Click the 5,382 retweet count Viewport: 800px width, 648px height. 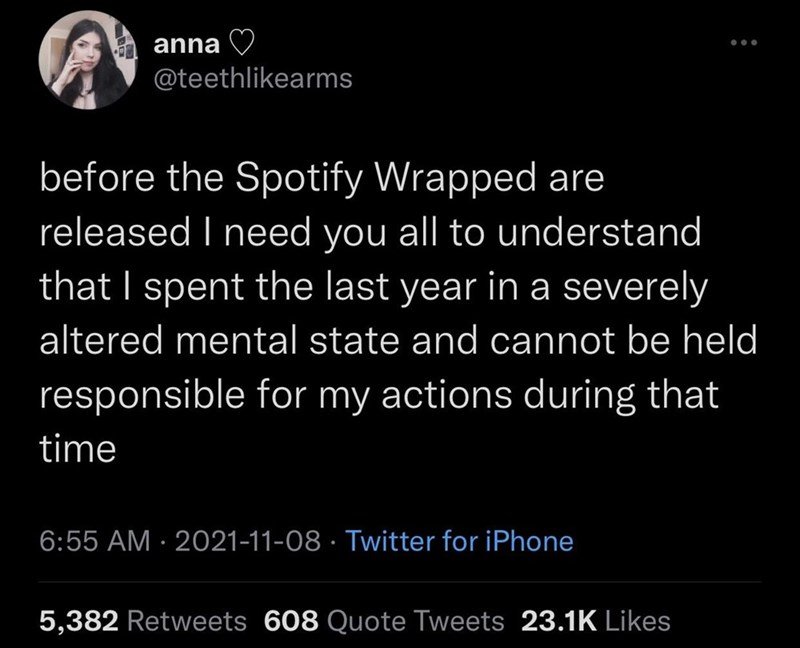pyautogui.click(x=79, y=621)
